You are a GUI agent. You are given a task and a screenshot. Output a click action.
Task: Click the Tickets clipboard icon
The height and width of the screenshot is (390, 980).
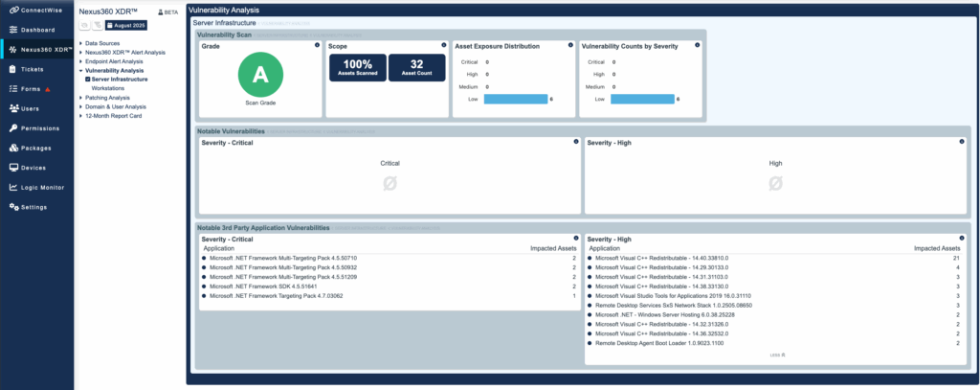pyautogui.click(x=13, y=70)
